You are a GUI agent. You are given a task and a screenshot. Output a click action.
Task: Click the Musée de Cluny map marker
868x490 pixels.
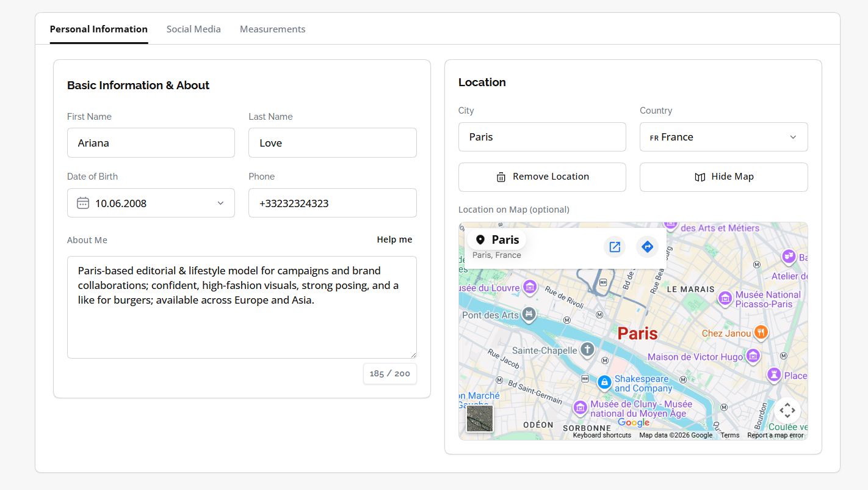click(x=580, y=407)
